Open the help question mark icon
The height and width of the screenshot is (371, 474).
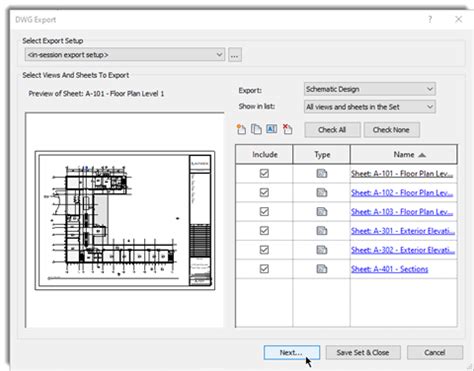pos(430,19)
